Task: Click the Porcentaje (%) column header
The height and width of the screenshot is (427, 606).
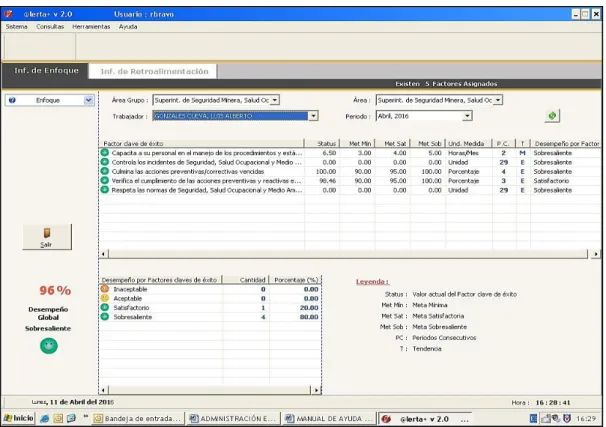Action: (295, 279)
